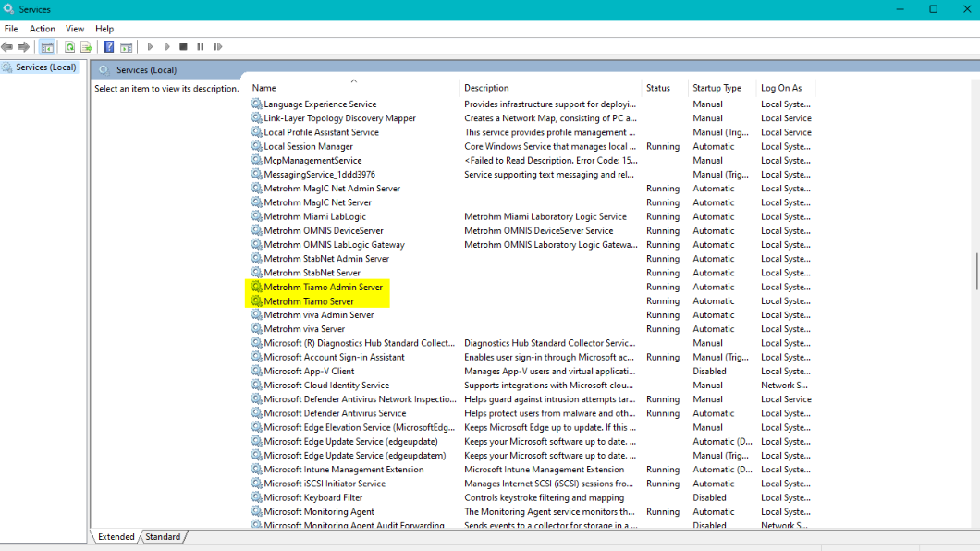Click the gear icon beside Language Experience Service

[x=256, y=104]
